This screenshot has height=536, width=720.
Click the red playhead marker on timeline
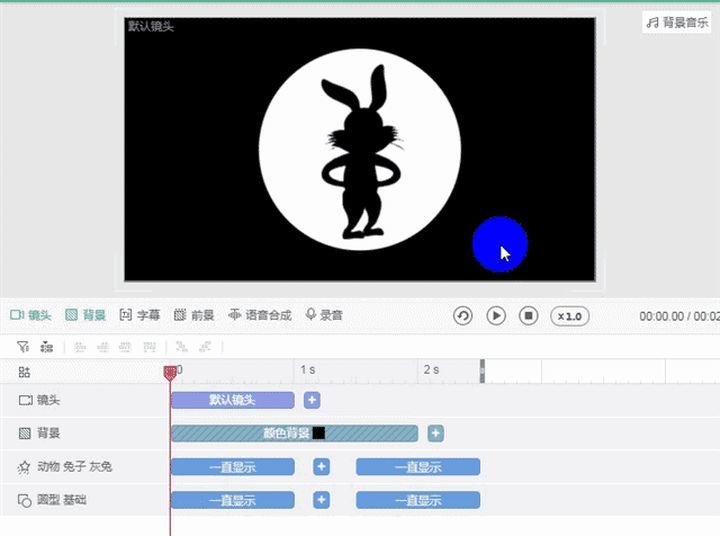[x=170, y=373]
